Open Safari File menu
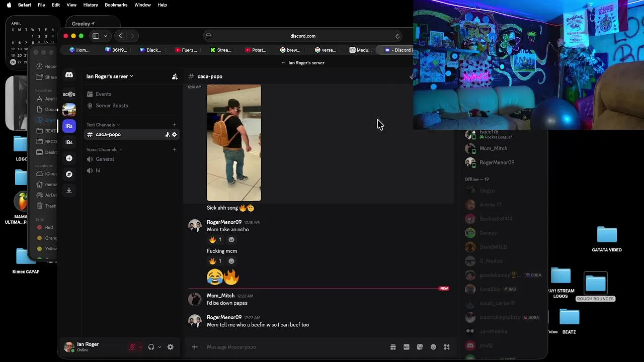 (41, 5)
